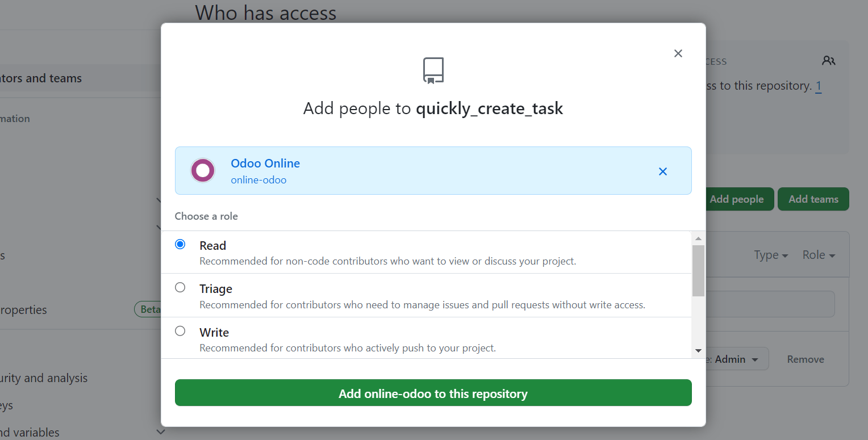Select the Triage role radio button
The height and width of the screenshot is (440, 868).
(x=180, y=287)
